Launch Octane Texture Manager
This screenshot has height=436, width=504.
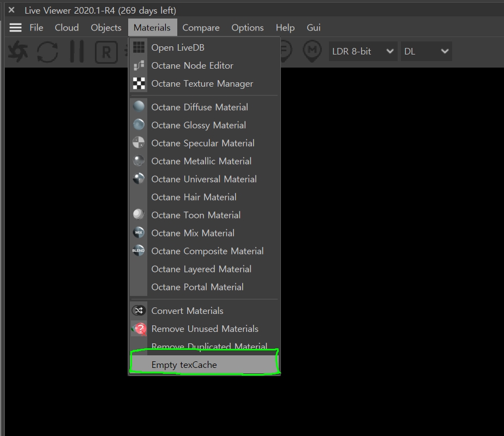point(204,83)
